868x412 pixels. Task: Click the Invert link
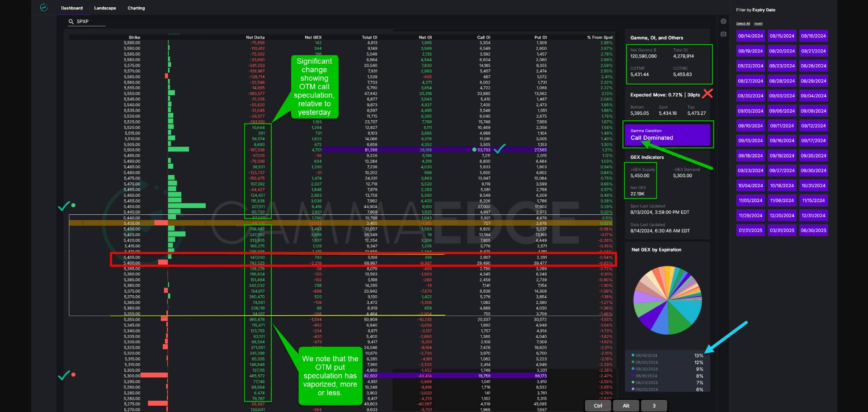point(758,24)
